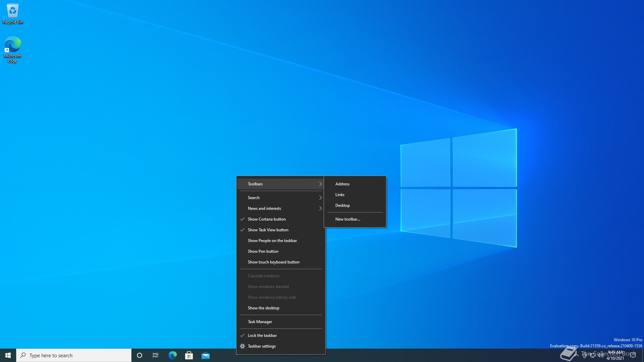Expand the Search submenu
The height and width of the screenshot is (362, 644).
[x=281, y=198]
